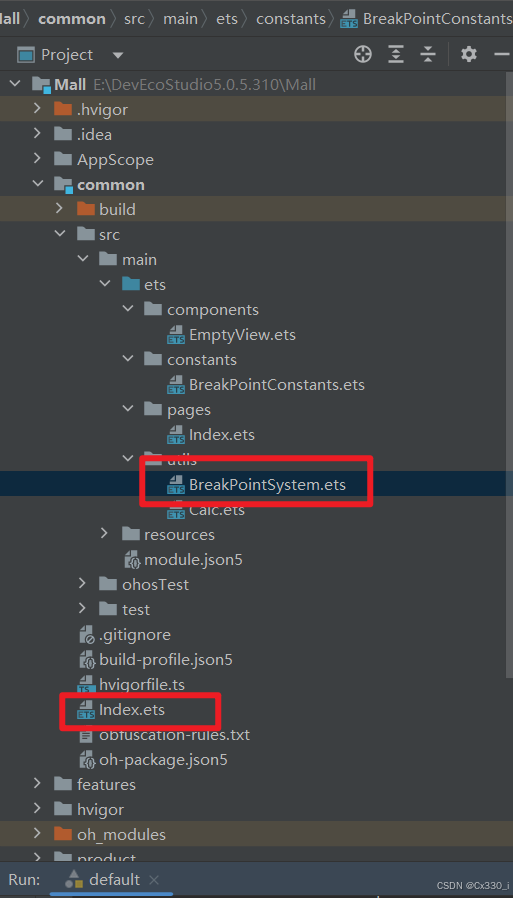Select EmptyView.ets file

coord(242,334)
